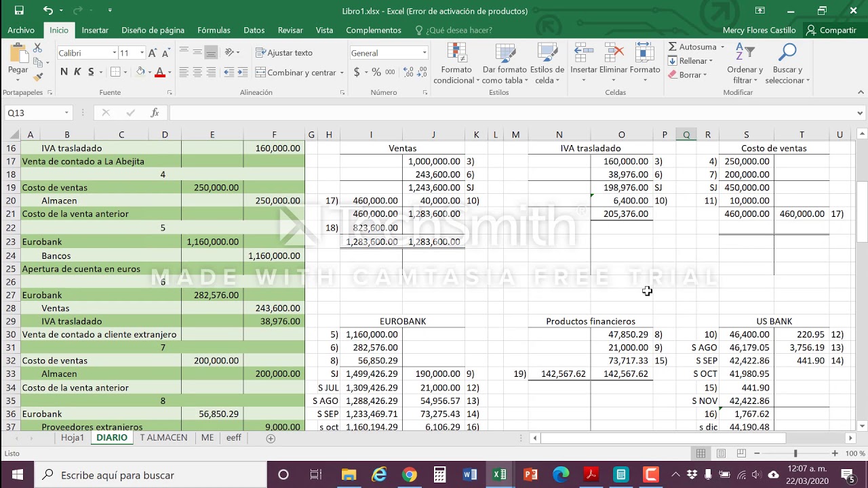Switch to Insertar ribbon tab

click(95, 30)
